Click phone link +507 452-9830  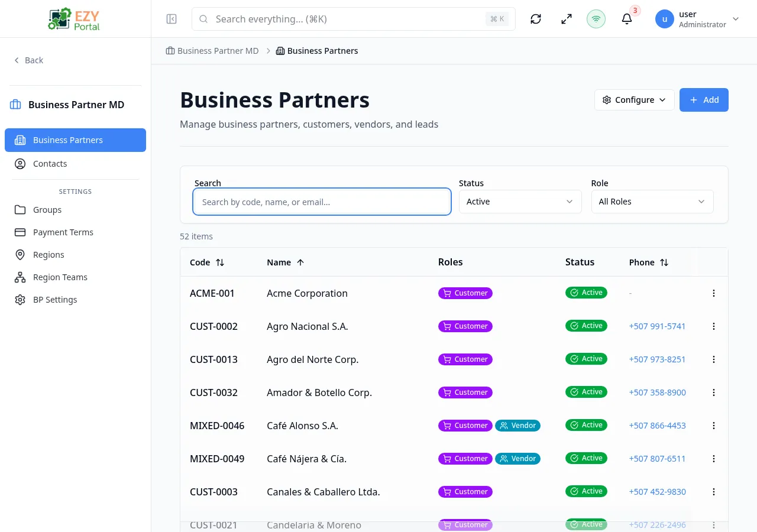point(657,492)
